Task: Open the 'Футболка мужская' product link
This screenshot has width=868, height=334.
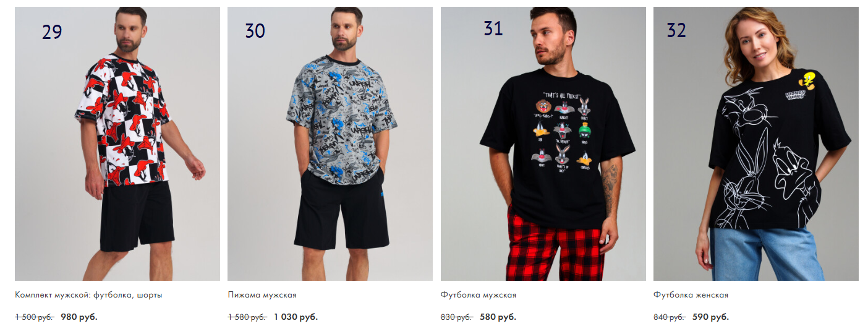Action: click(479, 295)
